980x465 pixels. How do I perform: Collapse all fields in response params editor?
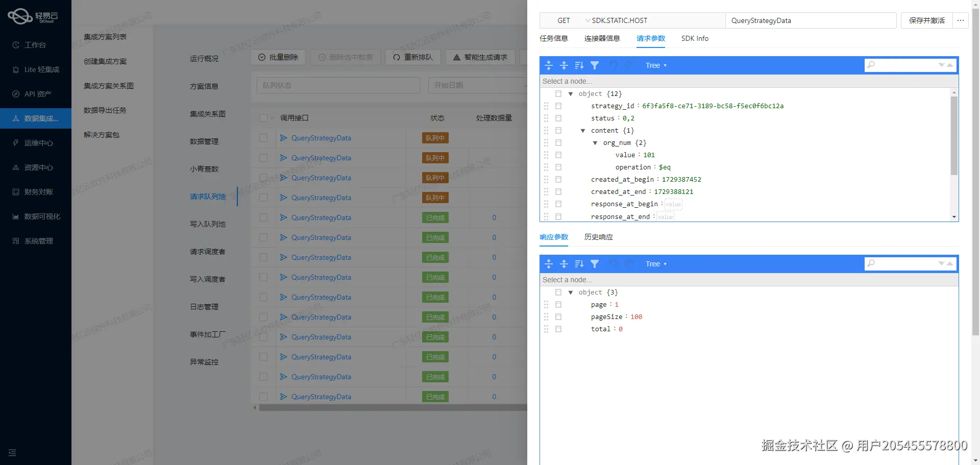[564, 264]
